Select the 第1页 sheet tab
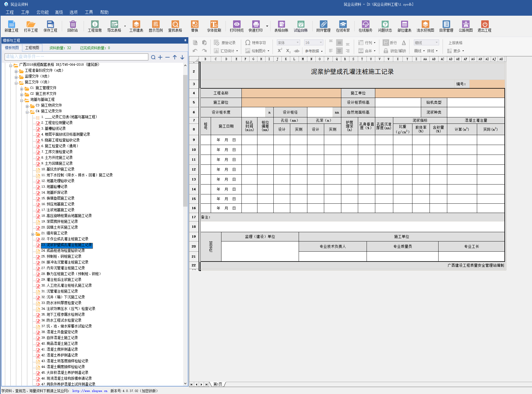This screenshot has width=532, height=394. (x=218, y=384)
